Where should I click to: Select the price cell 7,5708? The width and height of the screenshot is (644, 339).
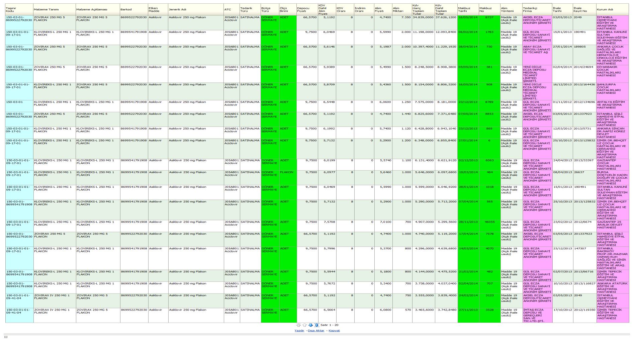click(327, 226)
